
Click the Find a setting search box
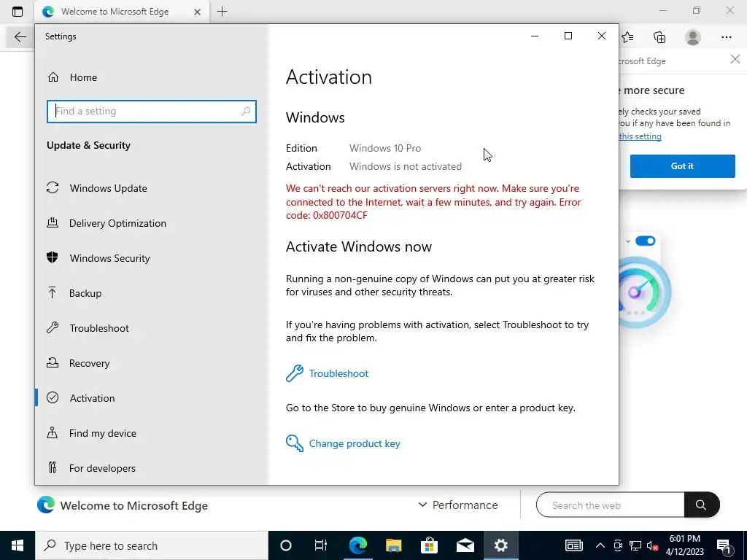[x=152, y=112]
